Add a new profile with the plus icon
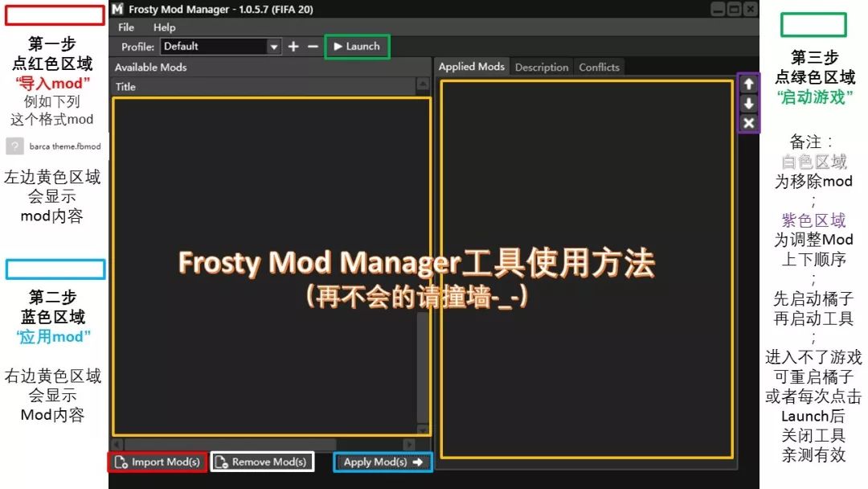The height and width of the screenshot is (489, 868). [x=293, y=47]
